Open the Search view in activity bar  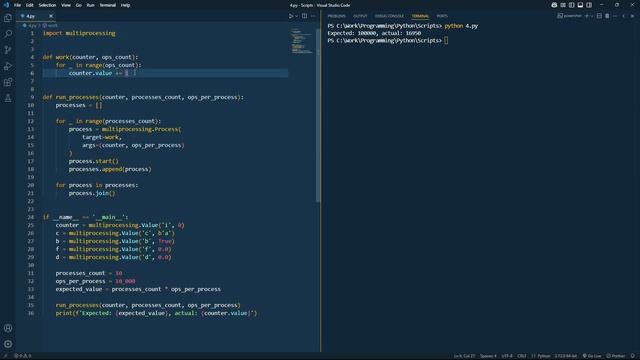tap(8, 34)
